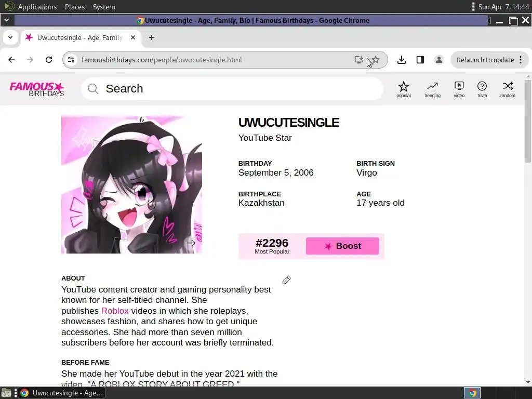
Task: Open Chrome downloads icon
Action: [x=402, y=60]
